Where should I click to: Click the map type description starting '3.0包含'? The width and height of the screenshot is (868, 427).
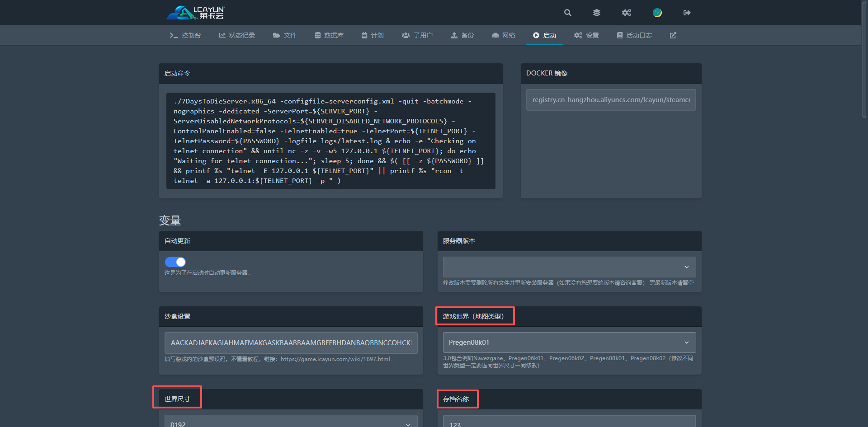click(x=568, y=362)
